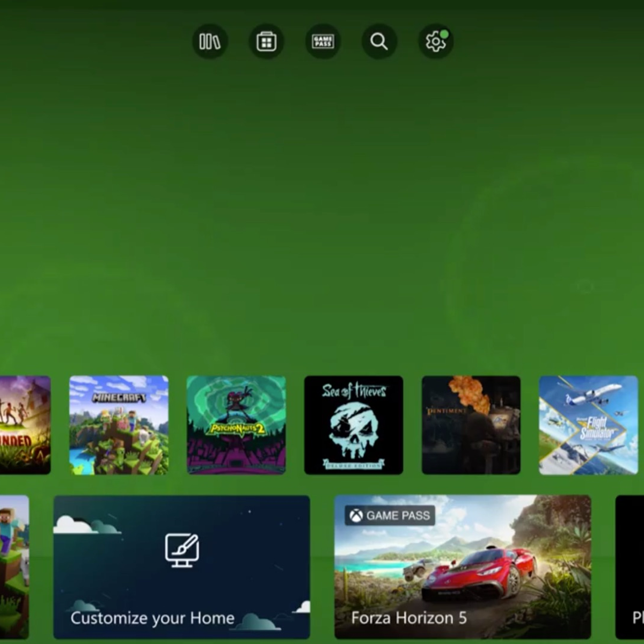The width and height of the screenshot is (644, 644).
Task: Click the Game Pass hub icon
Action: (323, 41)
